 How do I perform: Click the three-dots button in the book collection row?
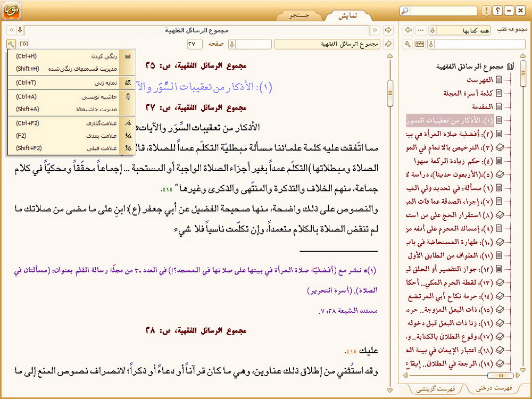click(x=421, y=30)
